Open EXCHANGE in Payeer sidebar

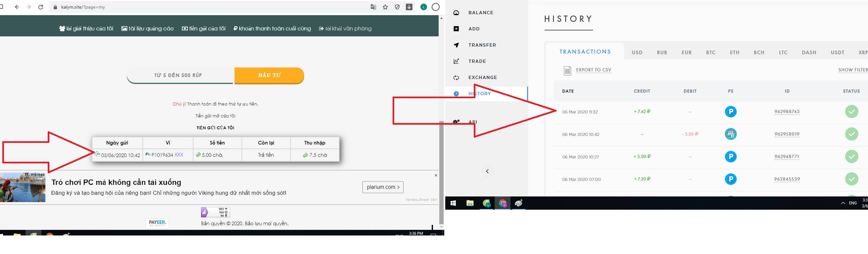point(482,77)
